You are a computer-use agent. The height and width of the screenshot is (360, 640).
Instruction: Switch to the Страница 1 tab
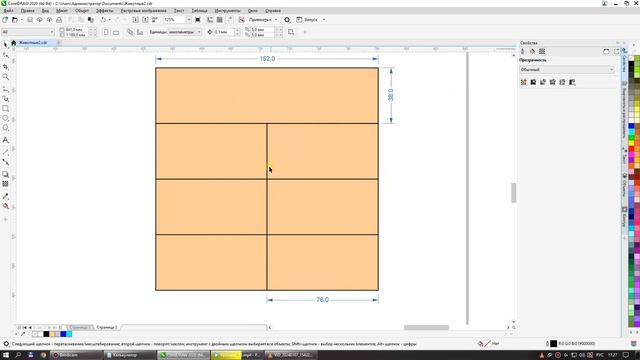pos(79,327)
